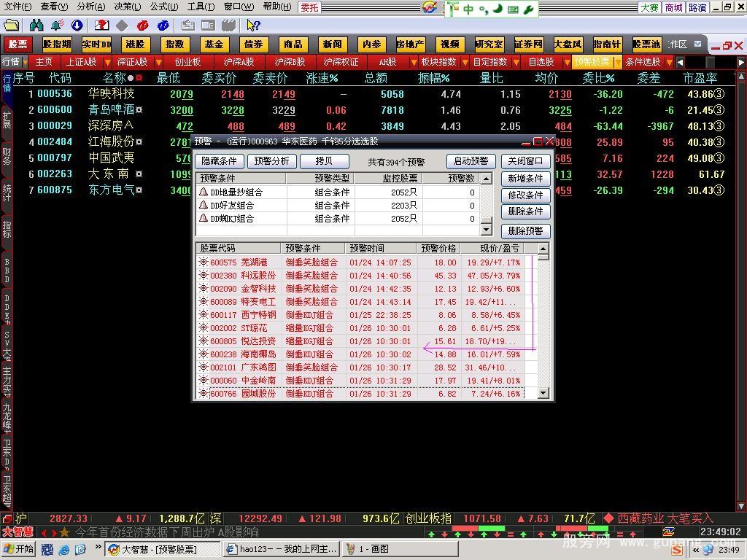Click the alert bell toolbar icon
Viewport: 747px width, 560px height.
tap(57, 26)
